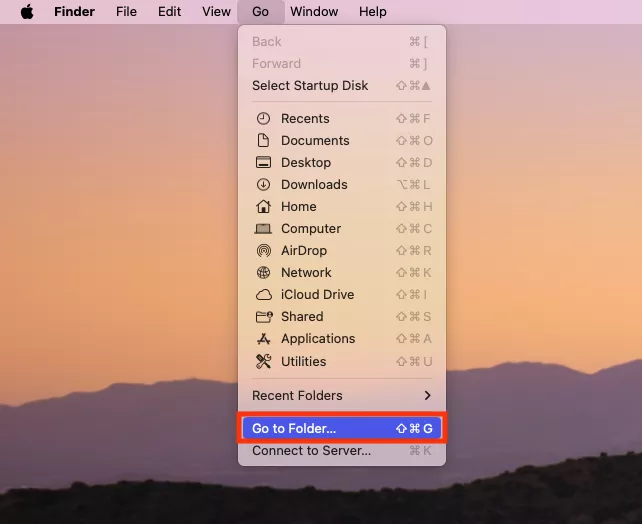This screenshot has height=524, width=642.
Task: Click the Downloads arrow icon
Action: point(263,185)
